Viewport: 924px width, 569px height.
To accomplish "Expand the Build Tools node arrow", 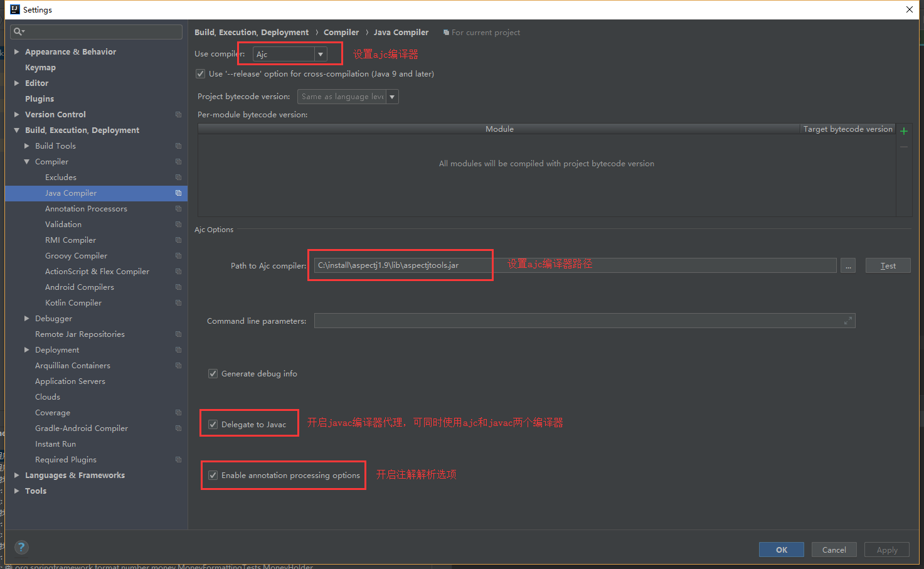I will (x=27, y=146).
